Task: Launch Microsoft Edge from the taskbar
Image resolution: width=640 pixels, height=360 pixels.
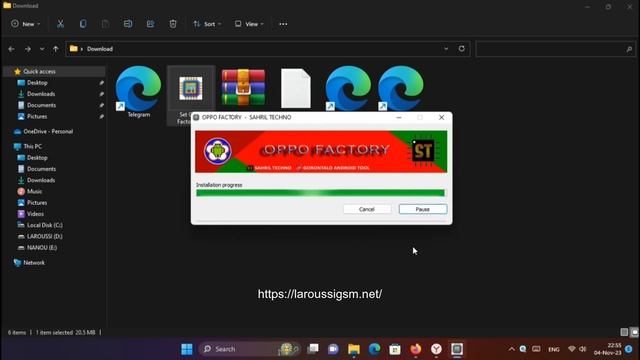Action: click(374, 349)
